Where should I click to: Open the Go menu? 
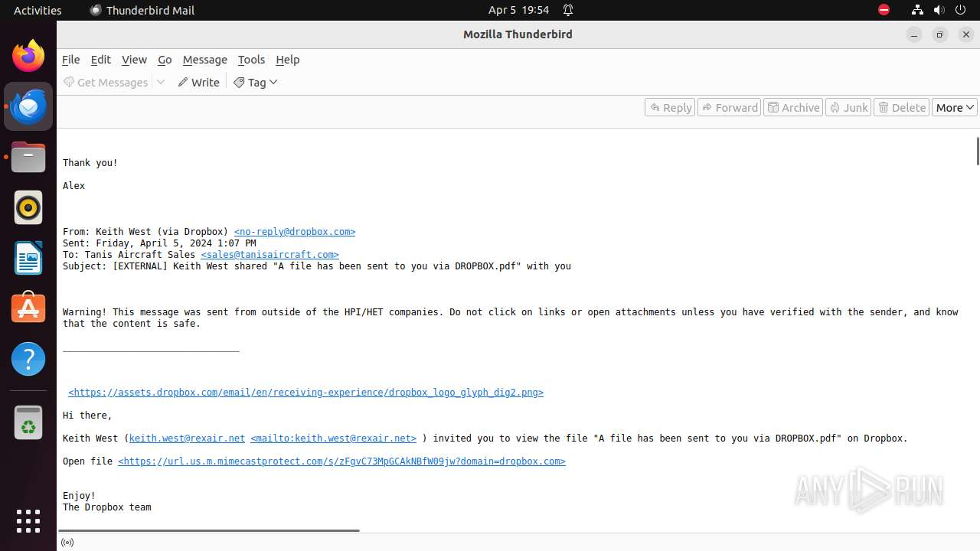(165, 60)
